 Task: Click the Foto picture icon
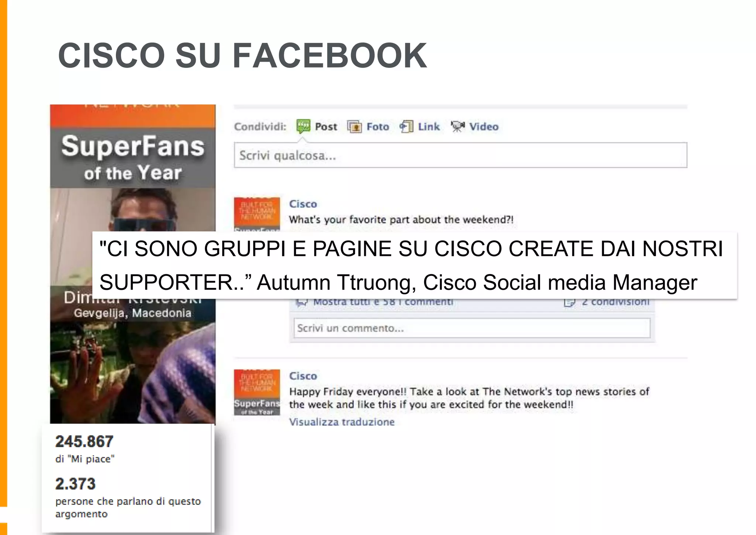[354, 127]
